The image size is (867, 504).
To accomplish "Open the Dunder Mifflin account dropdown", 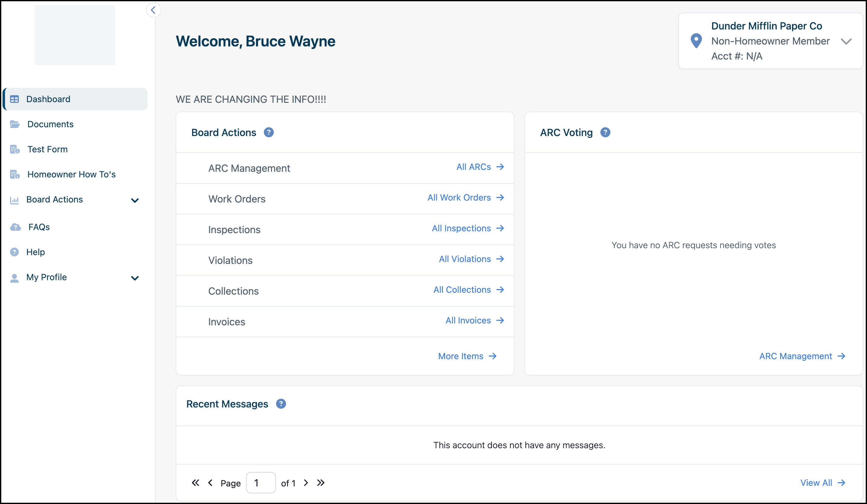I will 846,42.
